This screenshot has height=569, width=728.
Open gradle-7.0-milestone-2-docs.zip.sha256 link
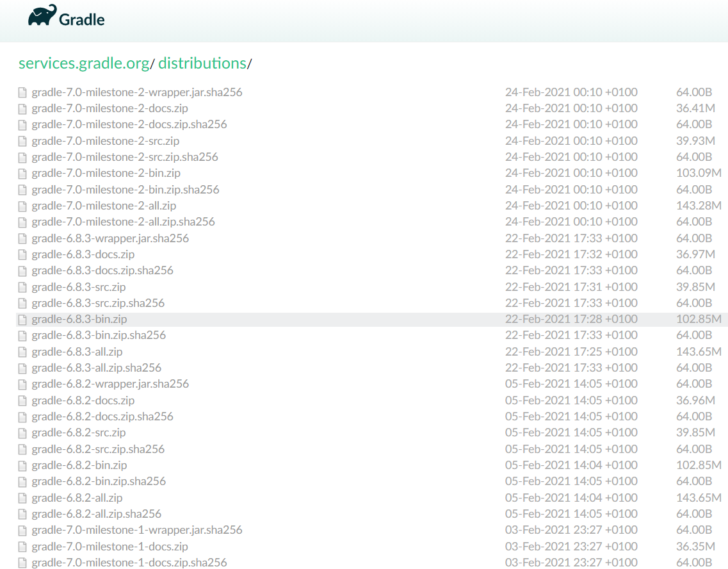(129, 124)
